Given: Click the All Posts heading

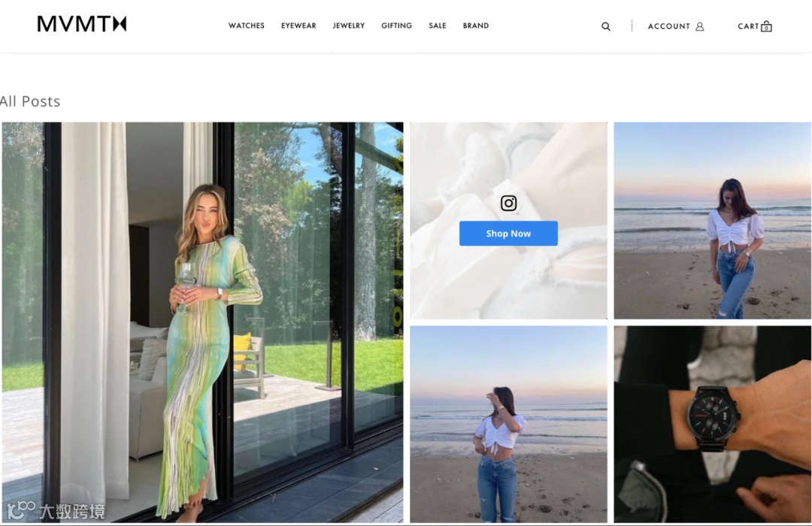Looking at the screenshot, I should pyautogui.click(x=30, y=101).
